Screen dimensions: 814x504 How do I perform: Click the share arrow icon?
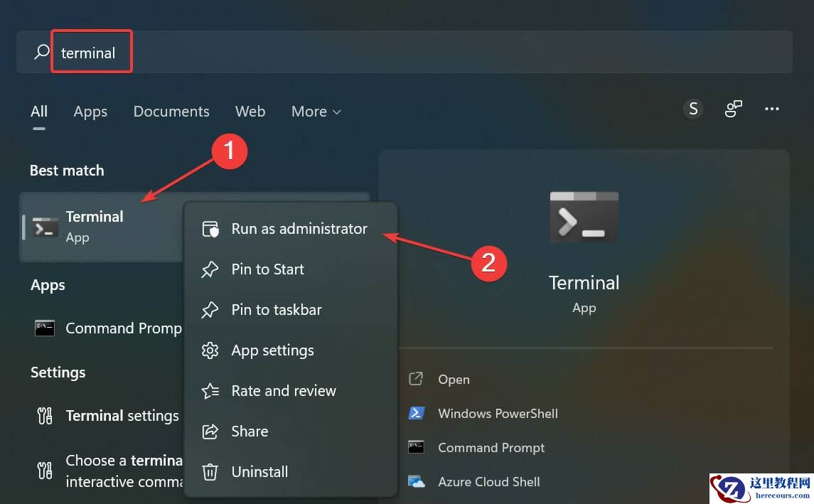(210, 431)
